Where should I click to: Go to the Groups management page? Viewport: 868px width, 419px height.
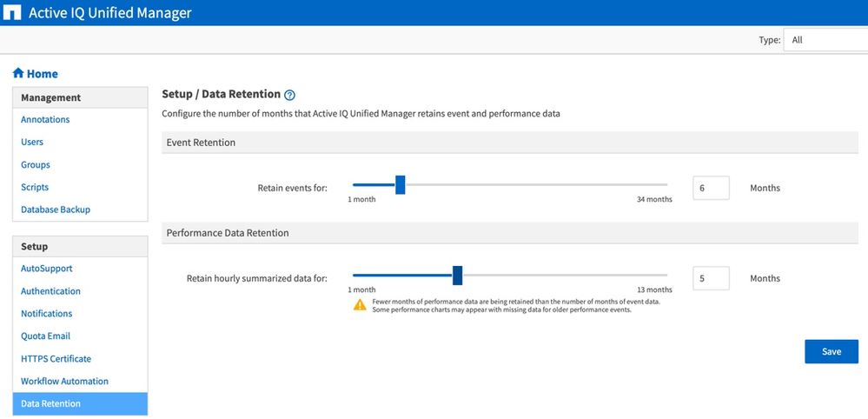click(x=36, y=165)
